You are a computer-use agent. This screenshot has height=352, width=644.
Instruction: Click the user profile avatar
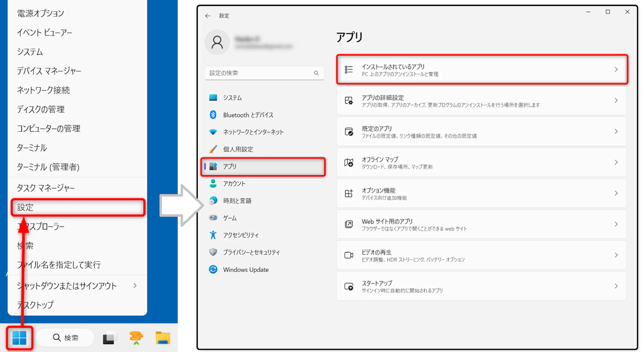217,42
